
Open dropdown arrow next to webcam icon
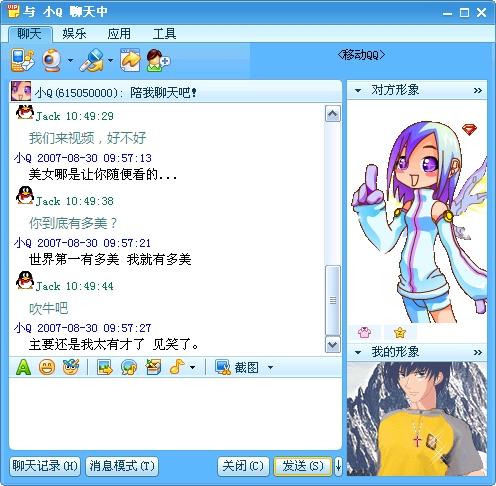(x=70, y=61)
